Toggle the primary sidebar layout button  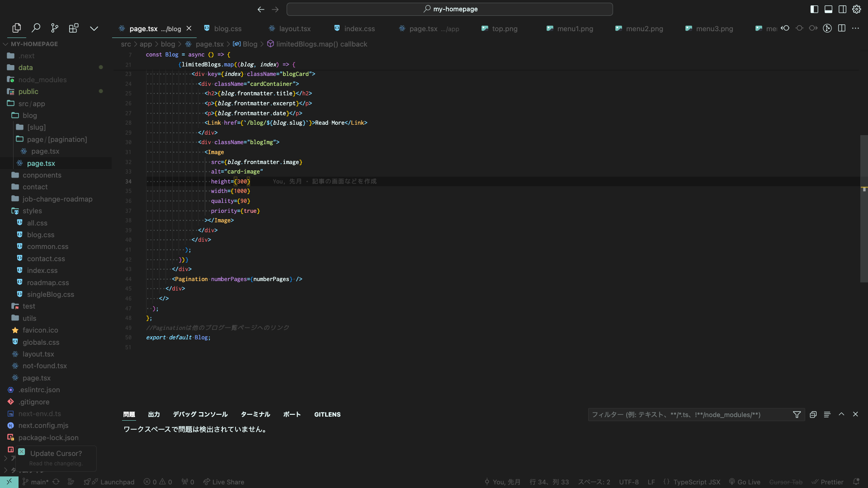[814, 9]
